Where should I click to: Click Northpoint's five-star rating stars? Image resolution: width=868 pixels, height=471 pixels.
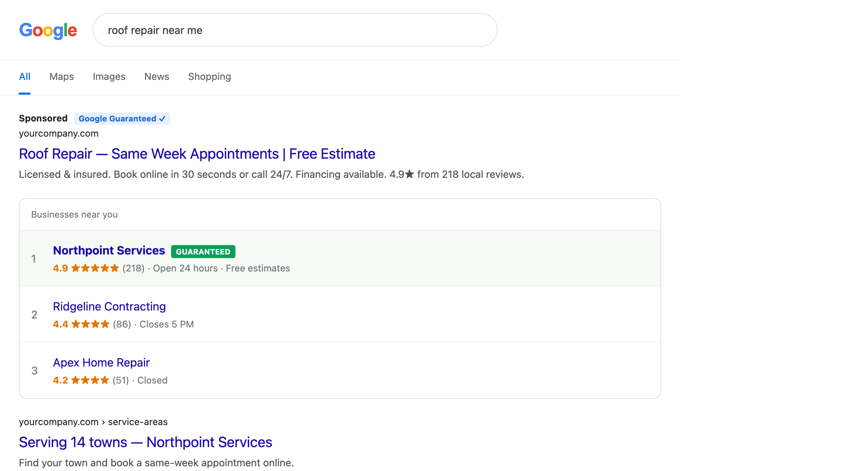click(95, 268)
